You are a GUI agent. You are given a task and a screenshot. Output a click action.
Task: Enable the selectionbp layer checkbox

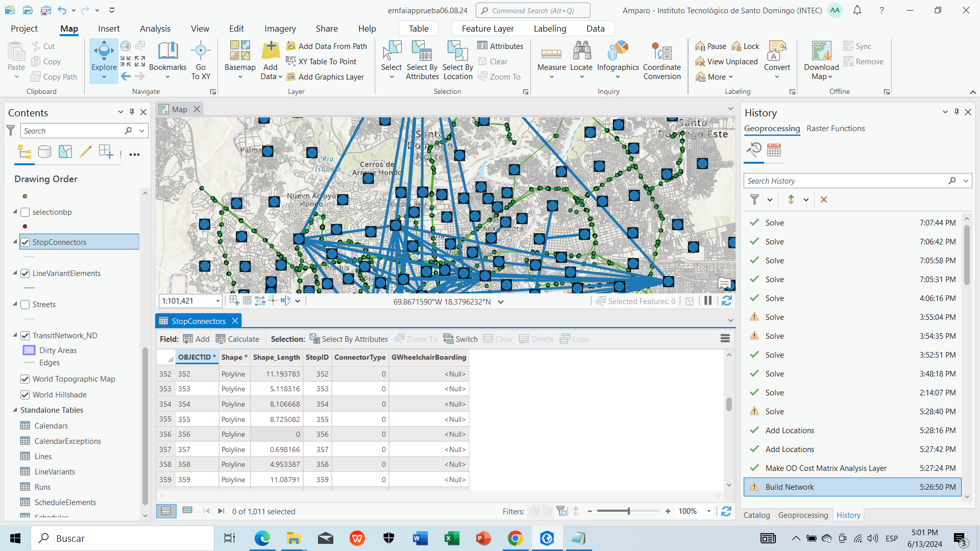(x=25, y=212)
